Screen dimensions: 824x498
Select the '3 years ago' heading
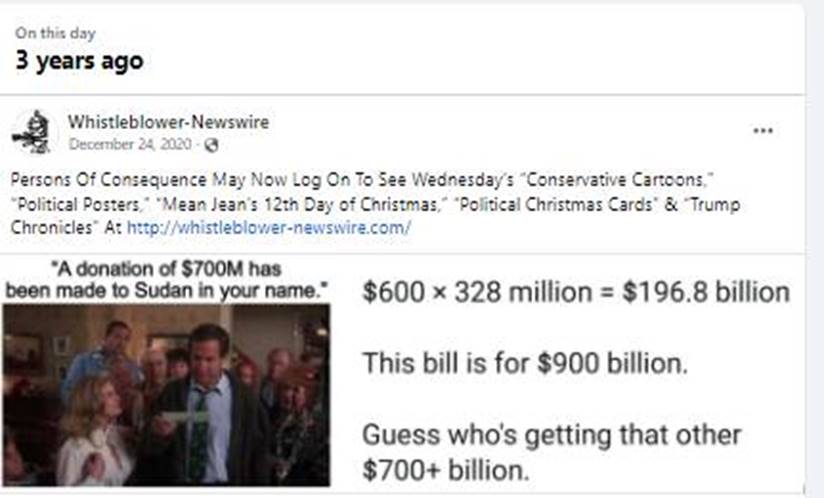(x=79, y=60)
